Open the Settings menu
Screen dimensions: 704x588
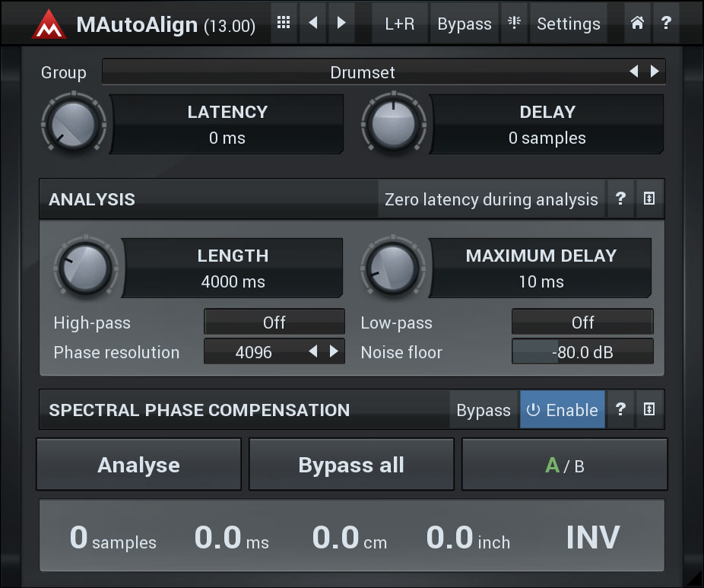568,24
